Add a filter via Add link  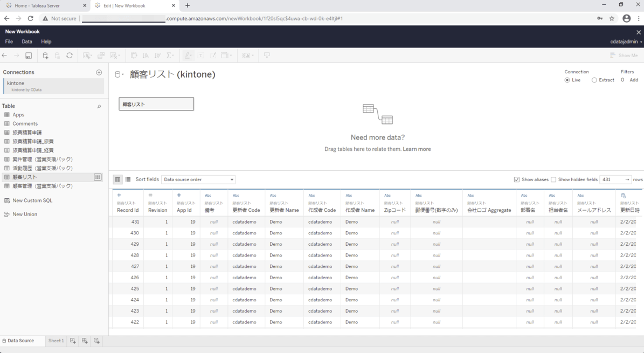coord(634,80)
